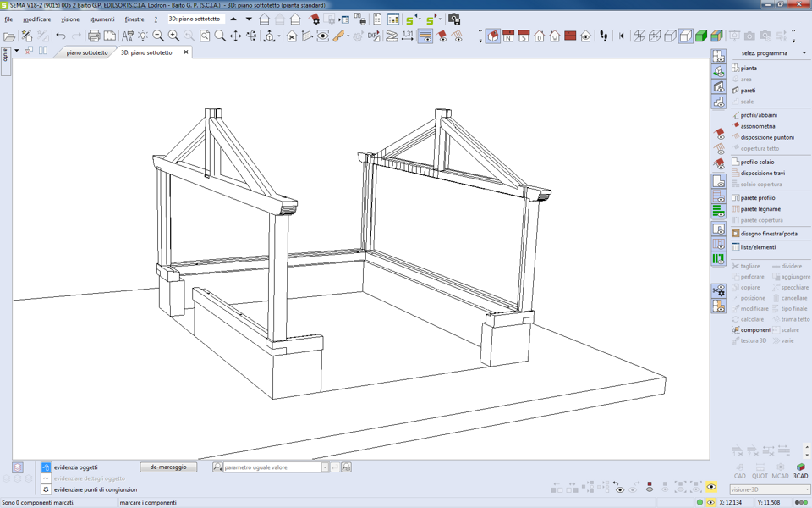Expand the selez. programma dropdown
812x508 pixels.
pos(804,53)
